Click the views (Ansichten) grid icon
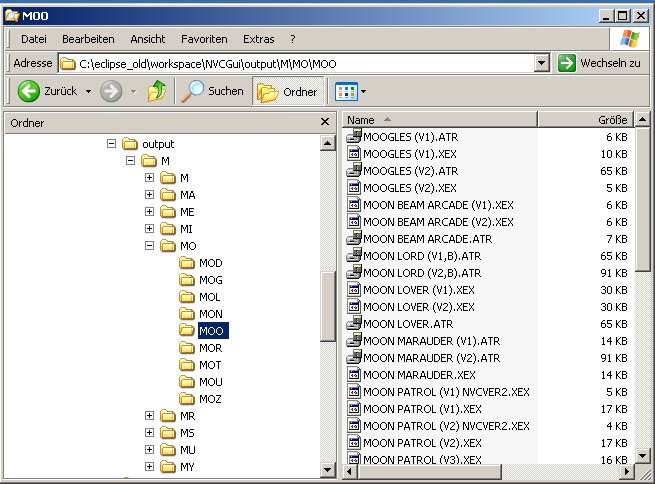Image resolution: width=655 pixels, height=484 pixels. (x=346, y=91)
